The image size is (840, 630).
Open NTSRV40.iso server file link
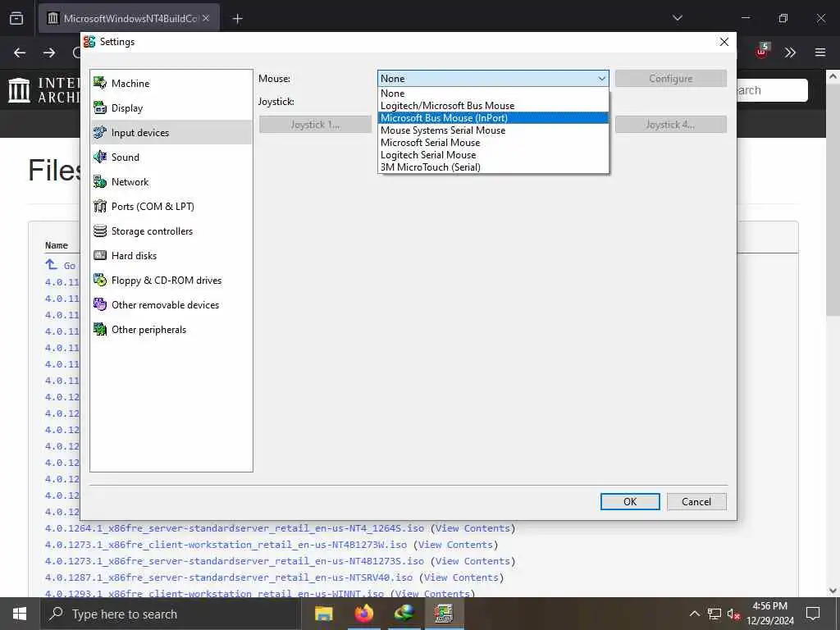point(229,578)
